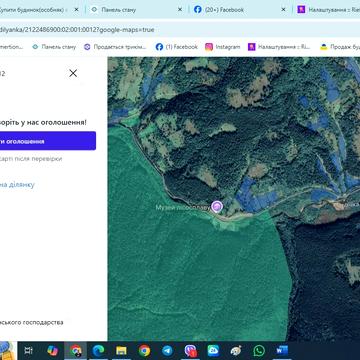This screenshot has width=360, height=360.
Task: Close the 'Купити будинок' tab
Action: tap(76, 10)
